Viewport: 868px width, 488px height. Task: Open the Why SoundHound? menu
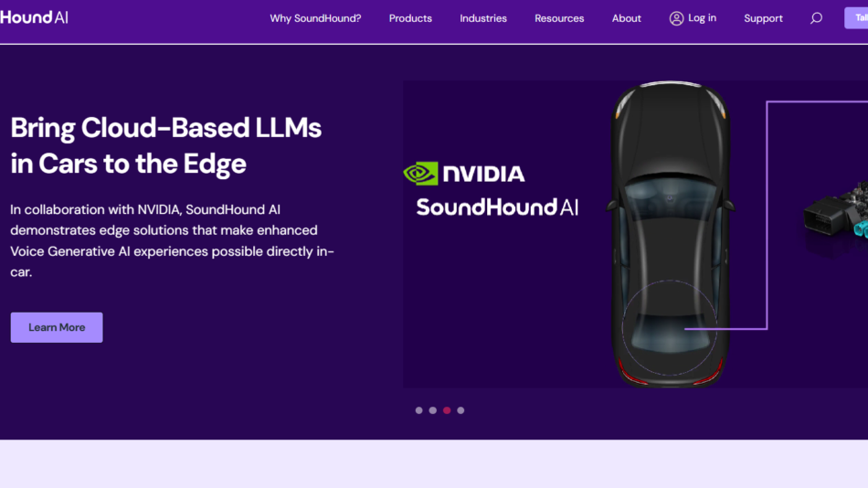click(315, 18)
